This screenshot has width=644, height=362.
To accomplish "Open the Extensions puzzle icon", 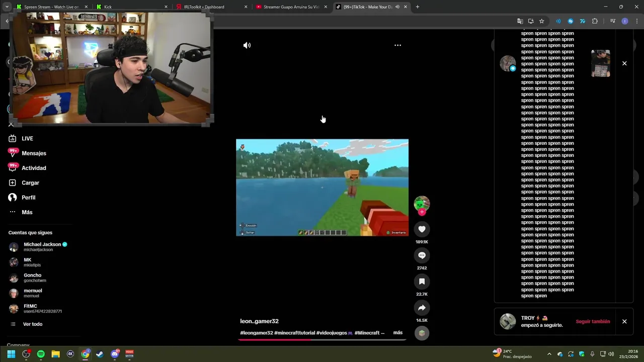I will click(595, 21).
